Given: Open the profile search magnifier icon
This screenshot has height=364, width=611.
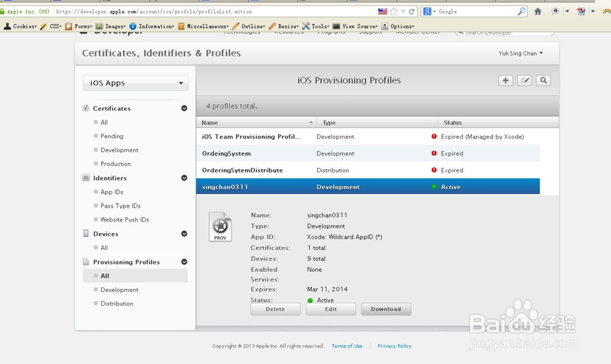Looking at the screenshot, I should [x=543, y=81].
